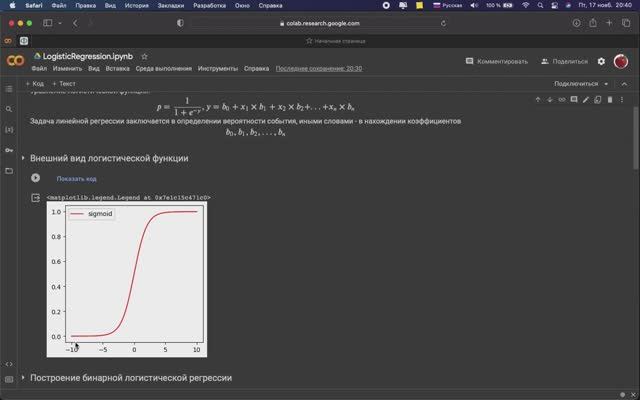Screen dimensions: 640x400
Task: Click the LogisticRegression.ipynb title
Action: tap(88, 56)
